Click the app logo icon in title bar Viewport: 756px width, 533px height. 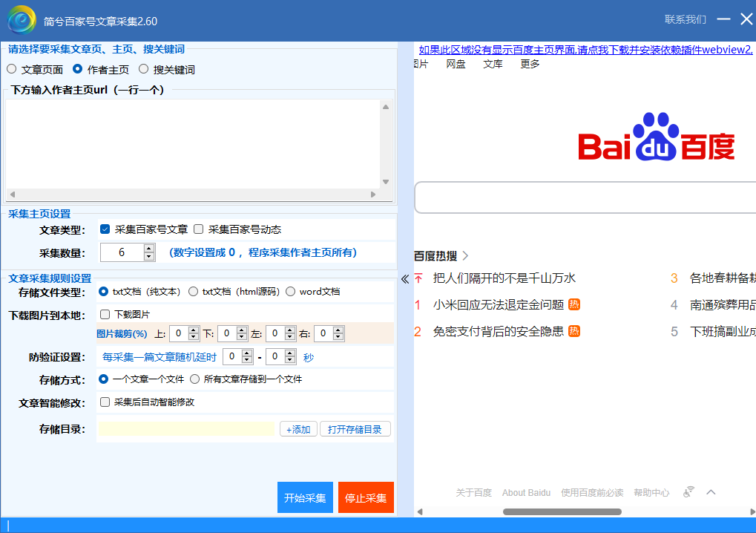click(x=22, y=20)
